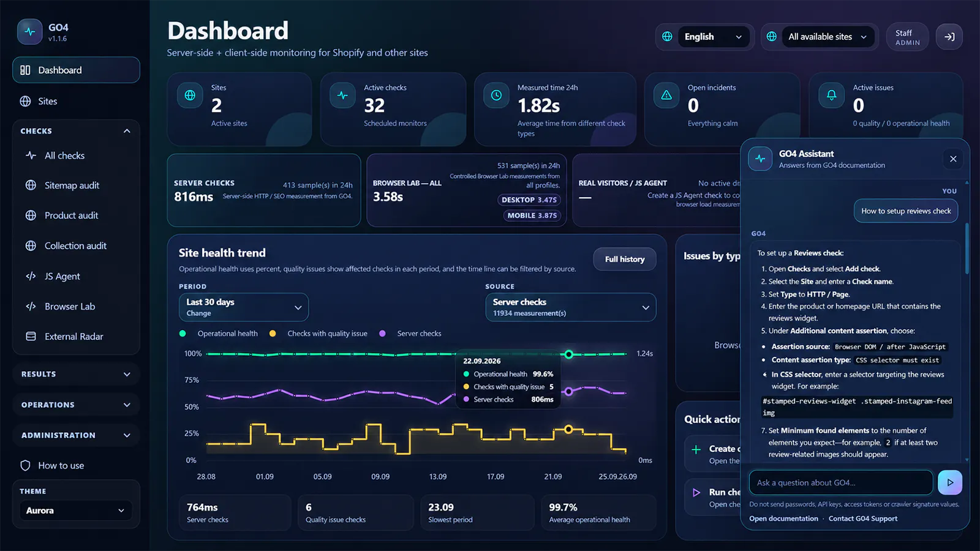Click the JS Agent code icon

[x=31, y=276]
